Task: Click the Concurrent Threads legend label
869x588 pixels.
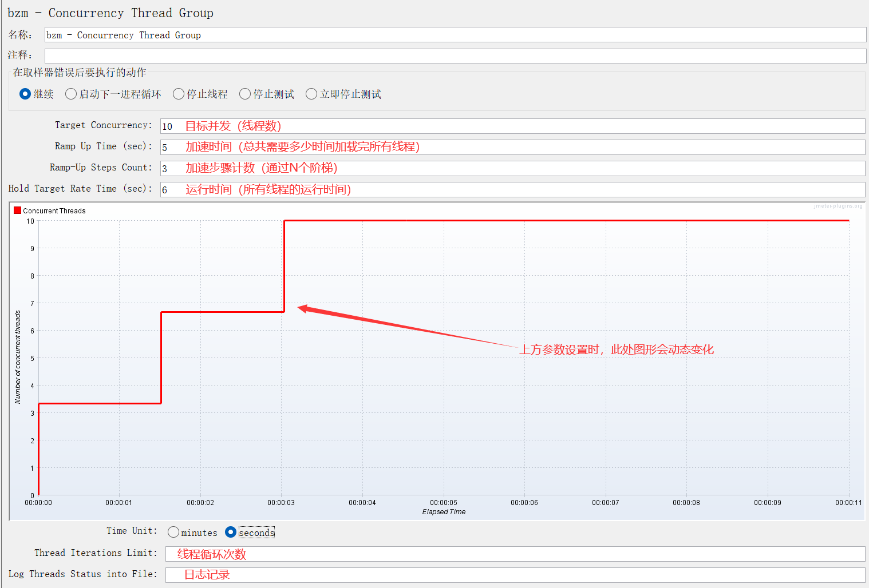Action: tap(54, 211)
